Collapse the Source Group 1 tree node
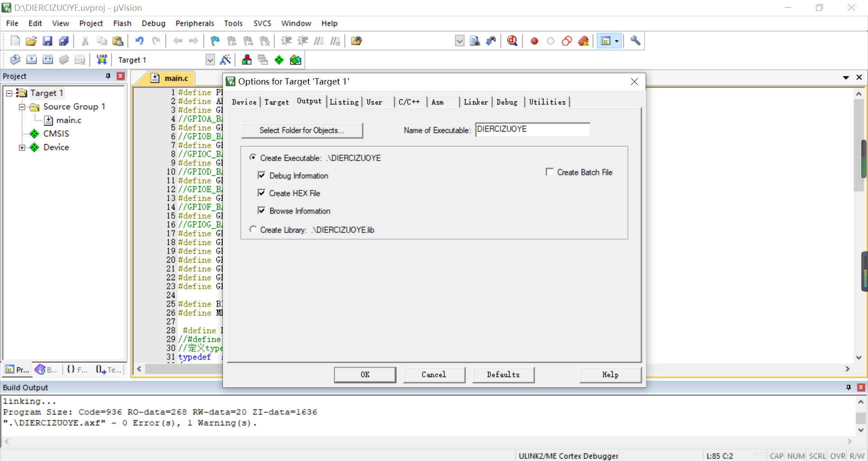Viewport: 868px width, 461px height. pos(22,107)
